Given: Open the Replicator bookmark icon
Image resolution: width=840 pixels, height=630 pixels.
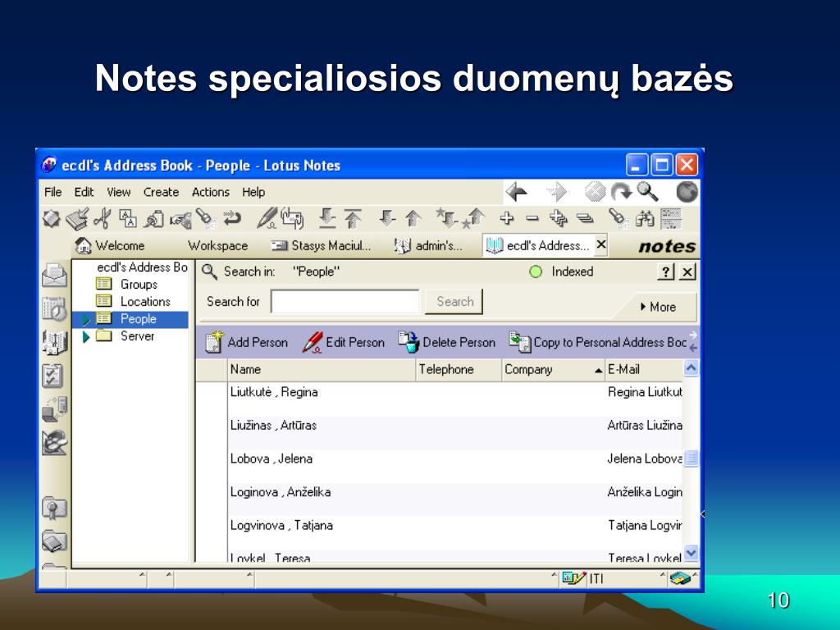Looking at the screenshot, I should 54,409.
